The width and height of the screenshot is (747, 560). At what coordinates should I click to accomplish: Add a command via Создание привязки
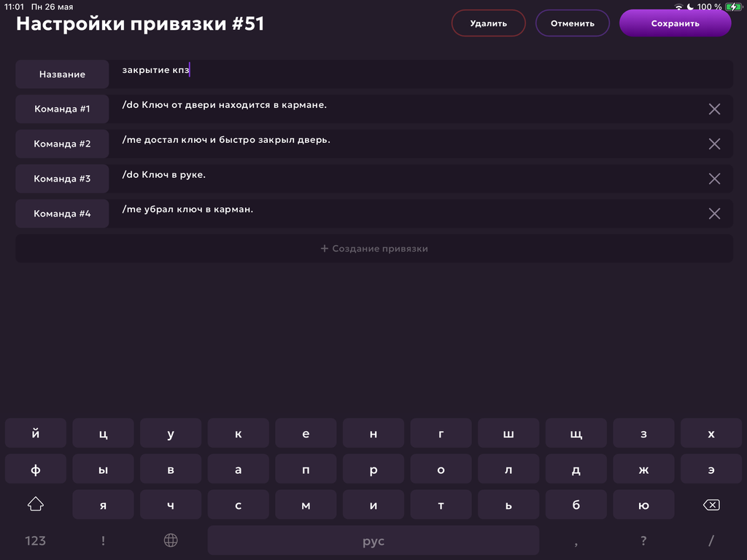coord(374,248)
